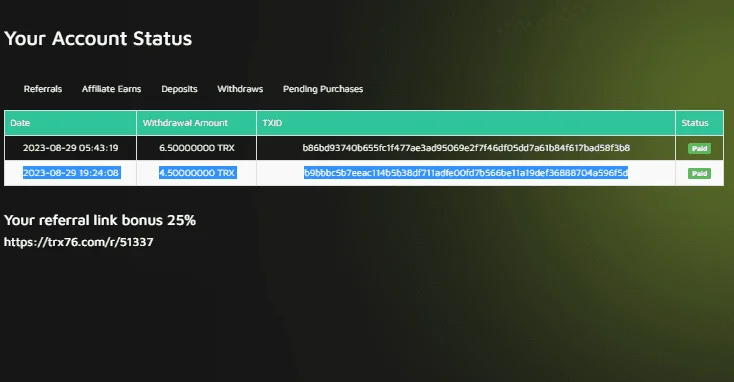Click the Date column header
The height and width of the screenshot is (382, 734).
(x=70, y=123)
